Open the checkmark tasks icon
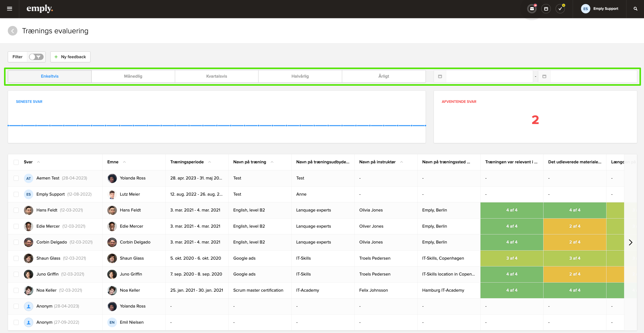The height and width of the screenshot is (333, 644). click(x=560, y=9)
